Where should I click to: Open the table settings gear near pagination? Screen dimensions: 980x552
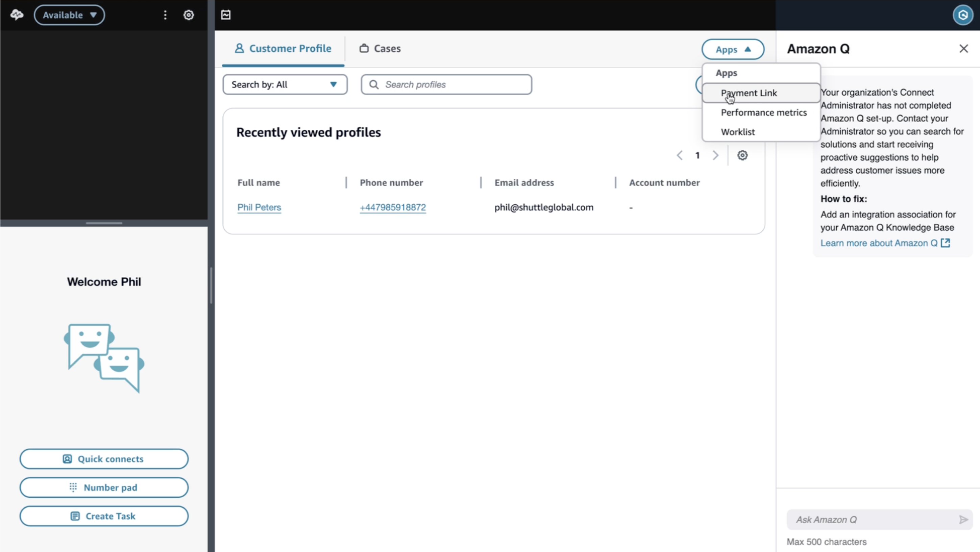pyautogui.click(x=742, y=155)
